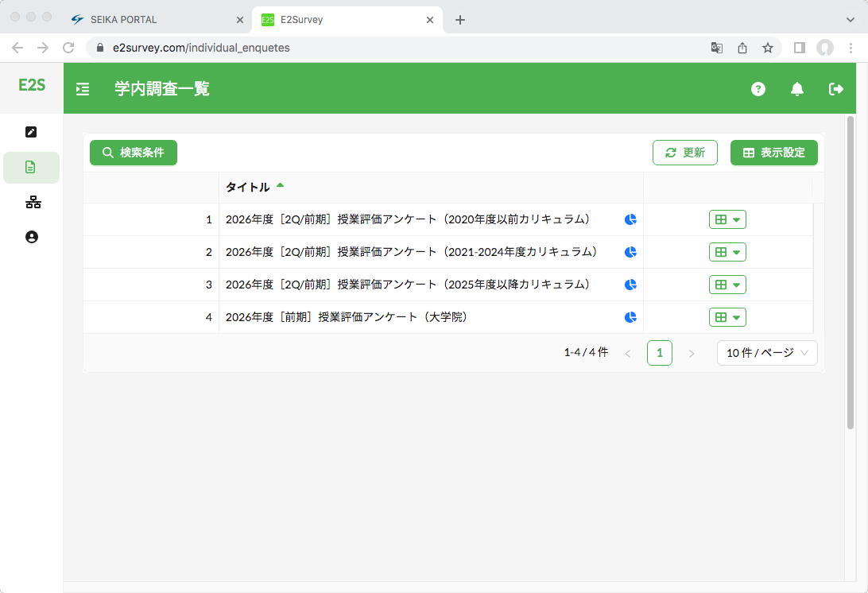
Task: Open the user profile sidebar icon
Action: click(x=32, y=237)
